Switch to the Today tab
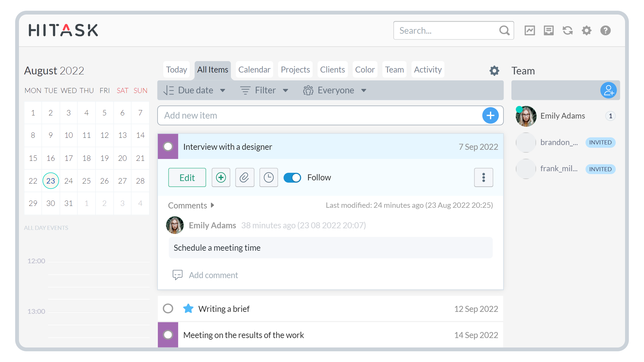Viewport: 644px width, 362px height. point(176,70)
